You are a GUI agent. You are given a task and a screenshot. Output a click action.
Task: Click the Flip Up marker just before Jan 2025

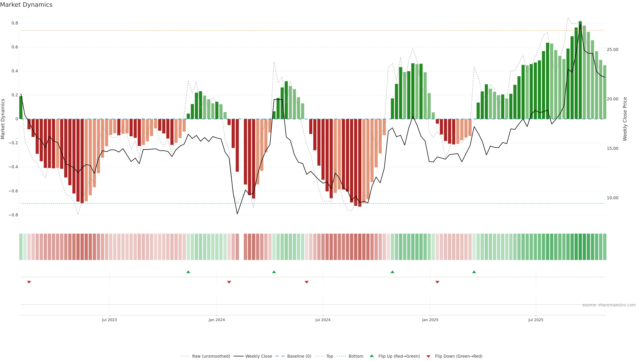click(x=392, y=272)
